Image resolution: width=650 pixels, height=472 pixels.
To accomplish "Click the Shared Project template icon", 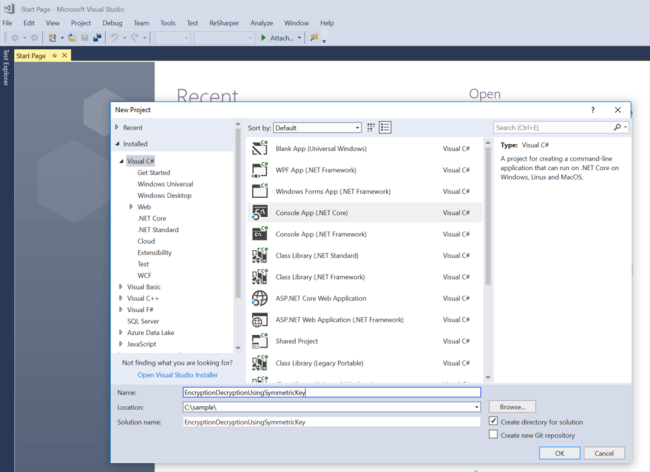I will coord(260,341).
